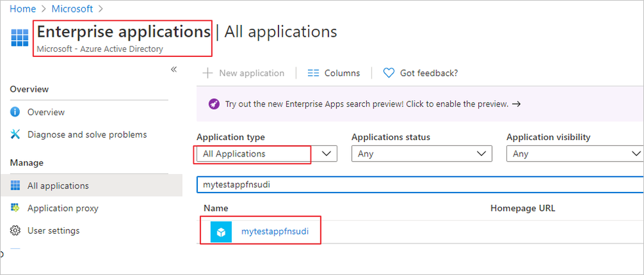
Task: Open the Application visibility dropdown
Action: point(575,154)
